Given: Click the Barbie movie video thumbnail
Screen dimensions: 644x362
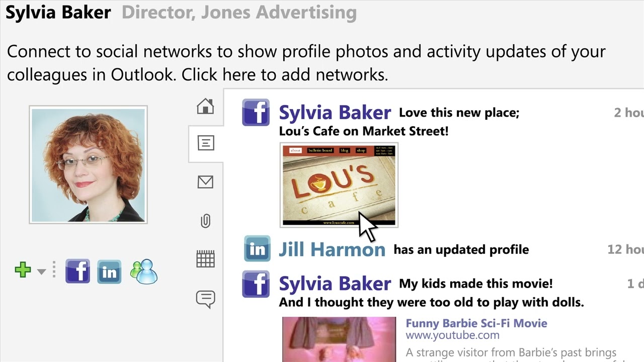Looking at the screenshot, I should (339, 339).
